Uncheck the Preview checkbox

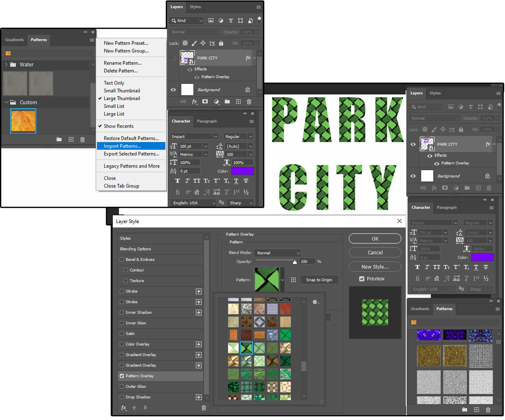coord(361,279)
